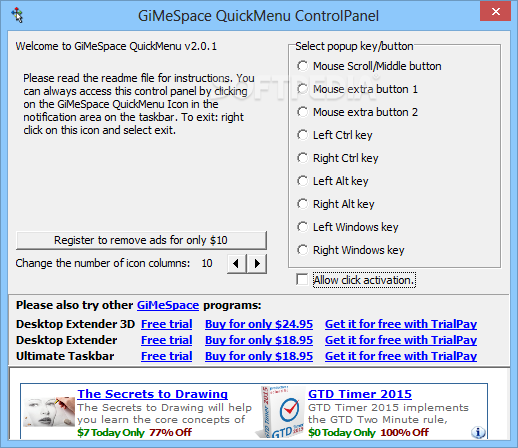The width and height of the screenshot is (518, 448).
Task: Click the GTD Timer box image
Action: pyautogui.click(x=281, y=412)
